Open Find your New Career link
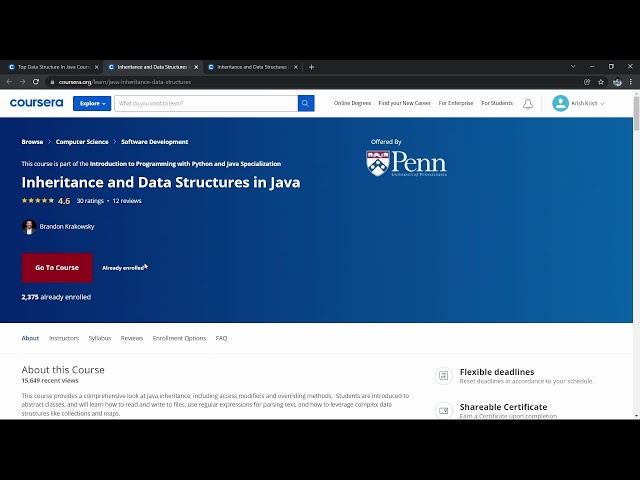 tap(404, 103)
